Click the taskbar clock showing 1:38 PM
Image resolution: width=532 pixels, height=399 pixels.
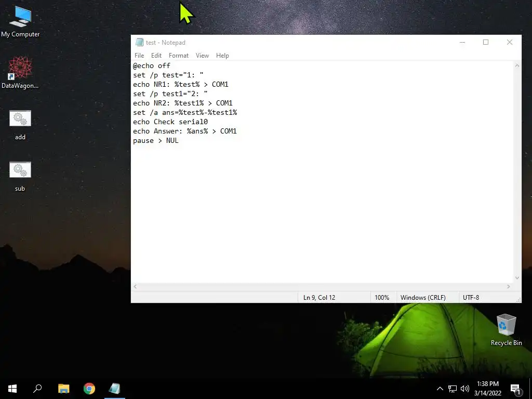click(x=487, y=389)
